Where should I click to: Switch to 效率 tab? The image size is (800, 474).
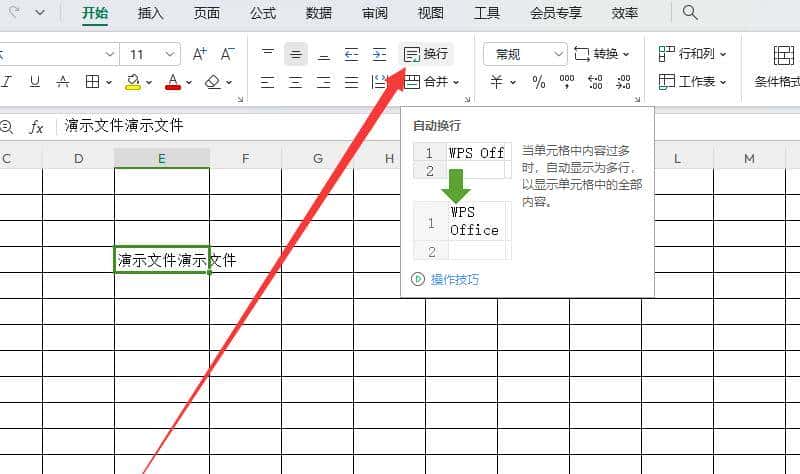click(624, 13)
